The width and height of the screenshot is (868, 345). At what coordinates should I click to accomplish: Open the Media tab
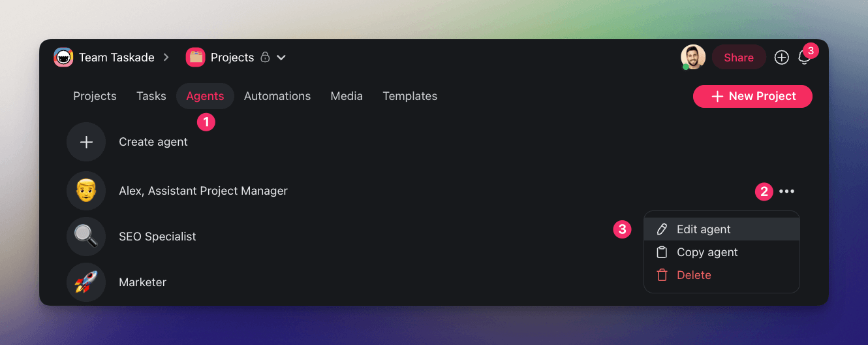347,96
